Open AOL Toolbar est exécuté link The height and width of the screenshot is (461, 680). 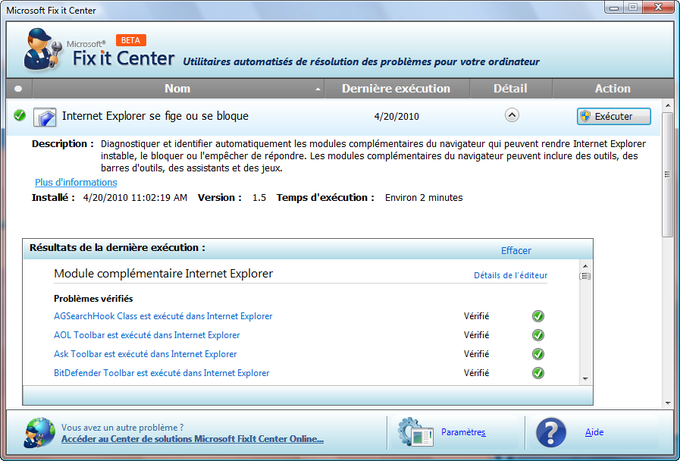[x=147, y=335]
